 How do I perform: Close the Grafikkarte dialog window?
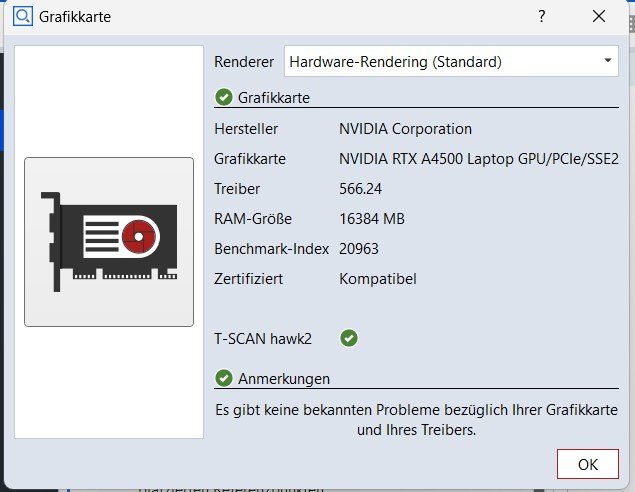pos(599,17)
